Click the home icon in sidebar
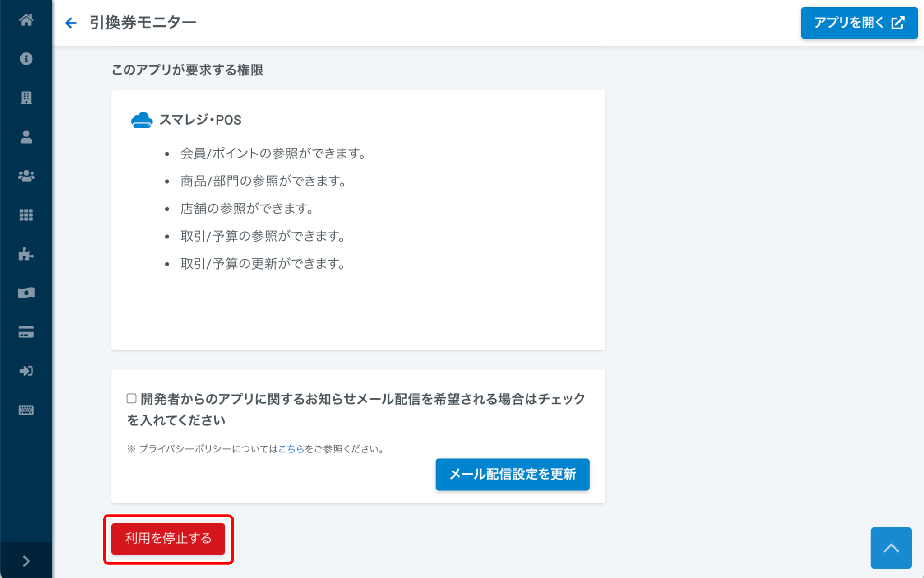Image resolution: width=924 pixels, height=578 pixels. (x=26, y=20)
